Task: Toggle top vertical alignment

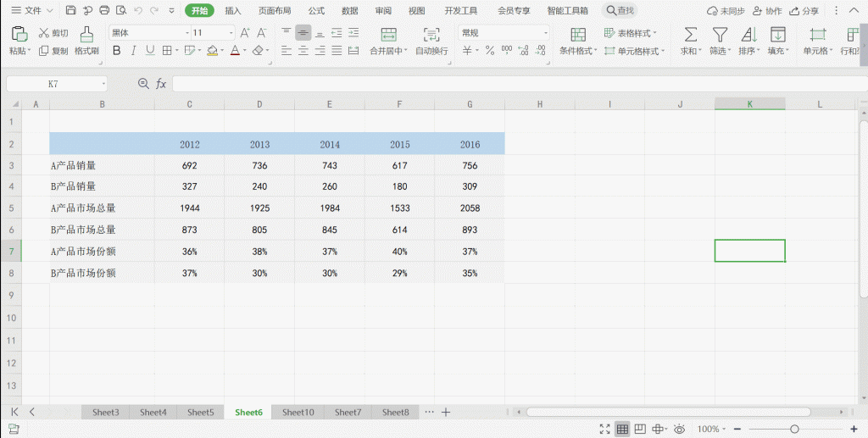Action: tap(287, 33)
